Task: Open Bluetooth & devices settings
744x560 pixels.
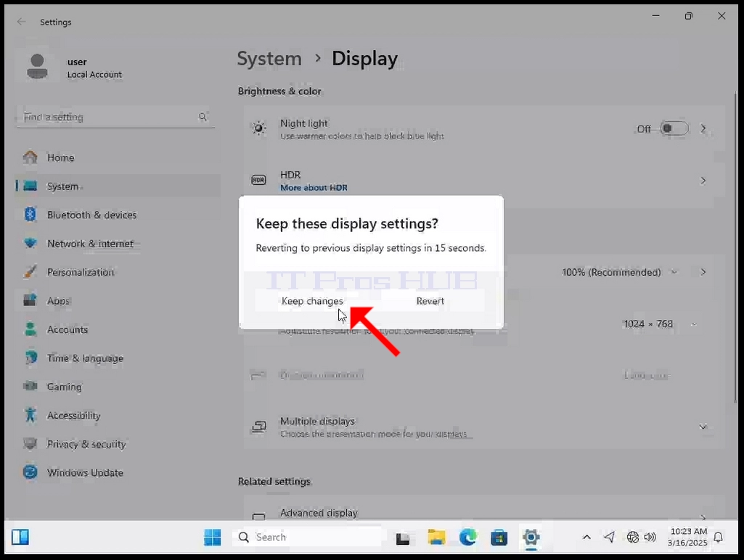Action: click(x=118, y=215)
